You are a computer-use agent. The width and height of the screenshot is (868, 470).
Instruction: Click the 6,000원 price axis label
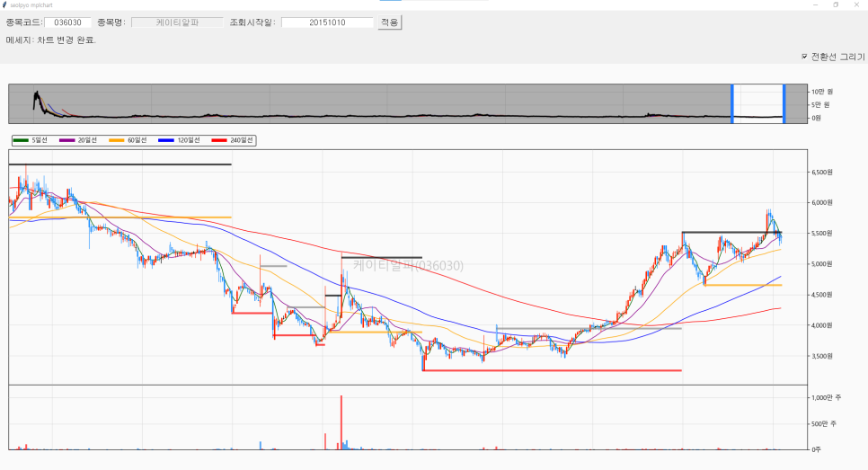pyautogui.click(x=822, y=202)
